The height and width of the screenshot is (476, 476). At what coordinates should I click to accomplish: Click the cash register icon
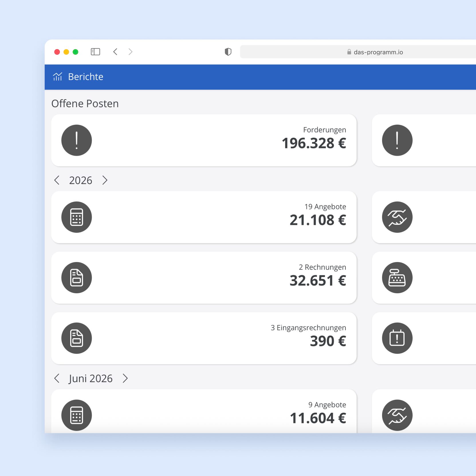(397, 278)
